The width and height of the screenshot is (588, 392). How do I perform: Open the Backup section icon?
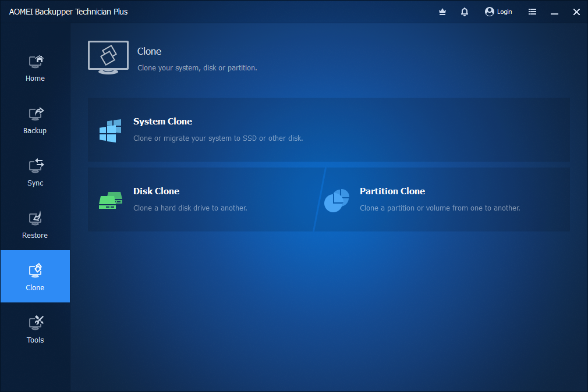[x=35, y=115]
